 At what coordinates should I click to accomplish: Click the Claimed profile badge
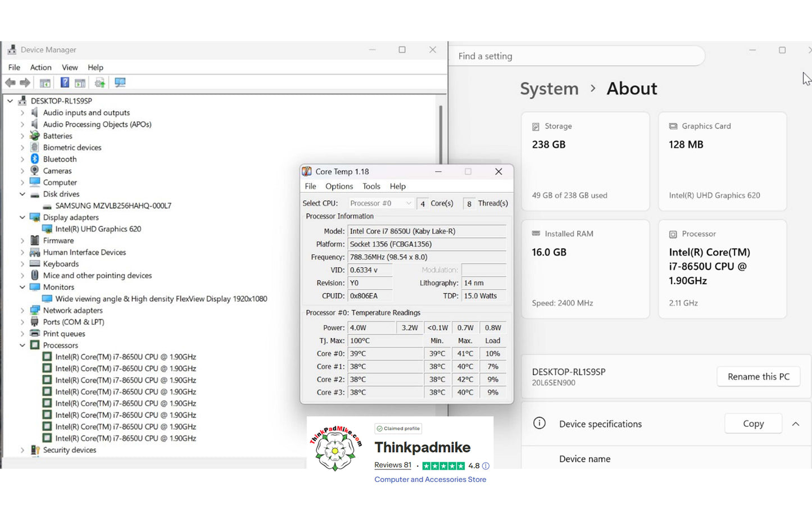click(398, 429)
